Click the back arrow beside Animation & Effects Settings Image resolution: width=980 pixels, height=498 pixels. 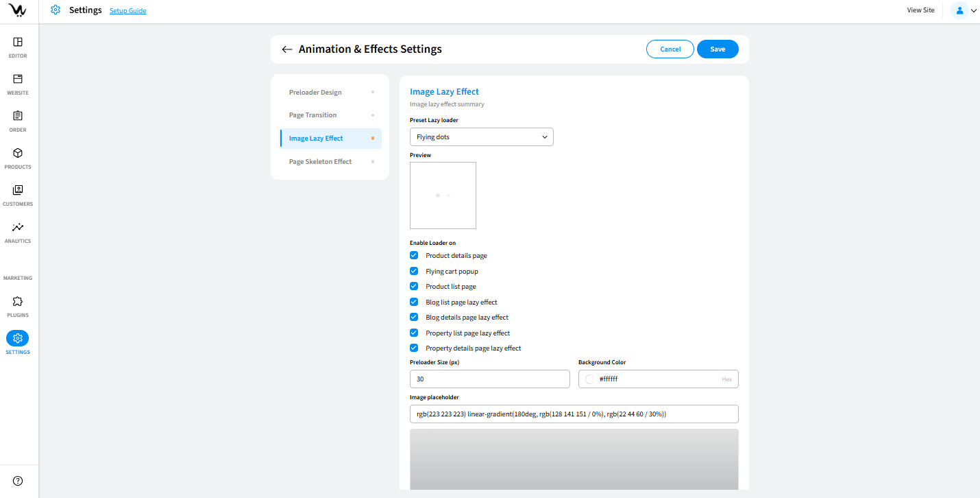(x=287, y=49)
